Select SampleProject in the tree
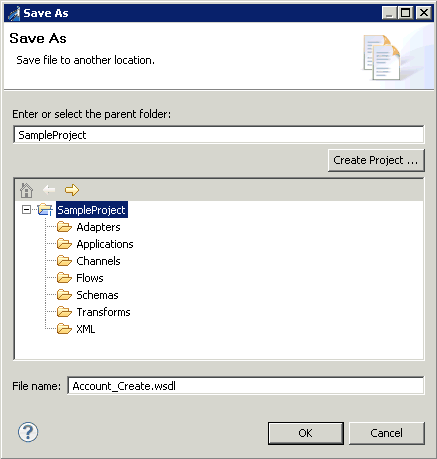 92,210
